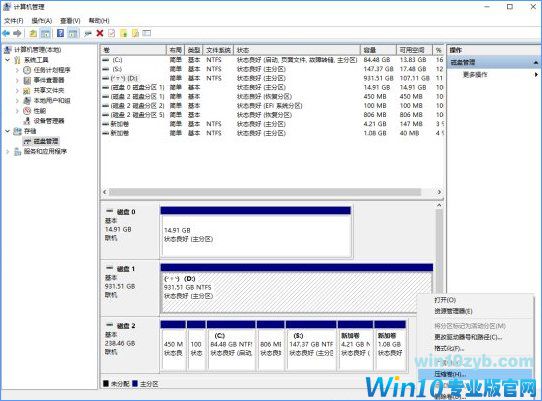Sort by the 布局 column header

pos(176,50)
